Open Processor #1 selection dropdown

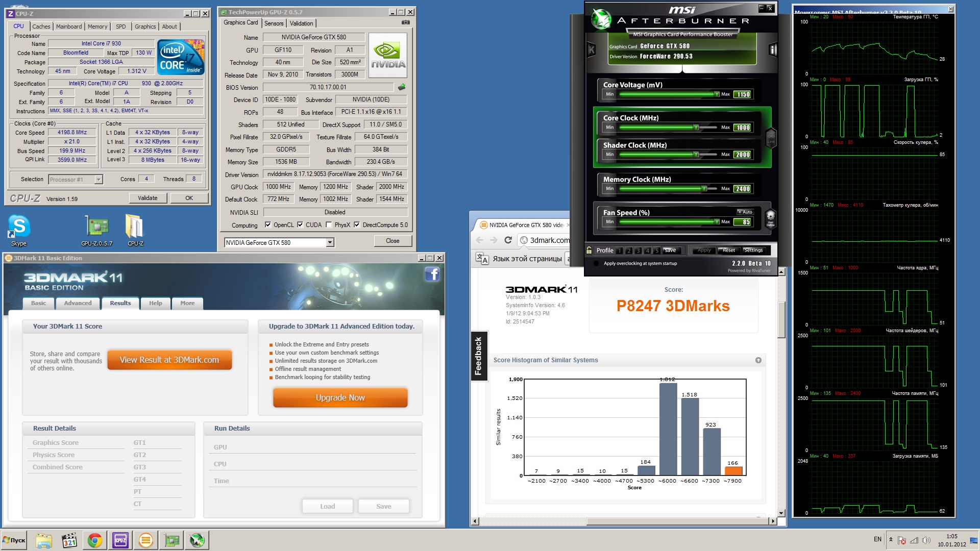click(x=99, y=180)
